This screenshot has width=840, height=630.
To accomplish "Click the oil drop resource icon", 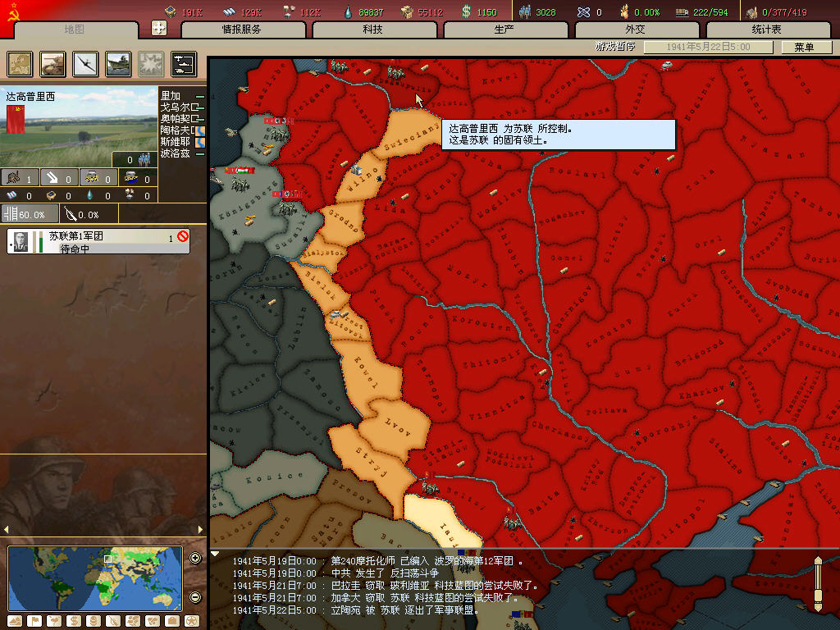I will (x=348, y=11).
